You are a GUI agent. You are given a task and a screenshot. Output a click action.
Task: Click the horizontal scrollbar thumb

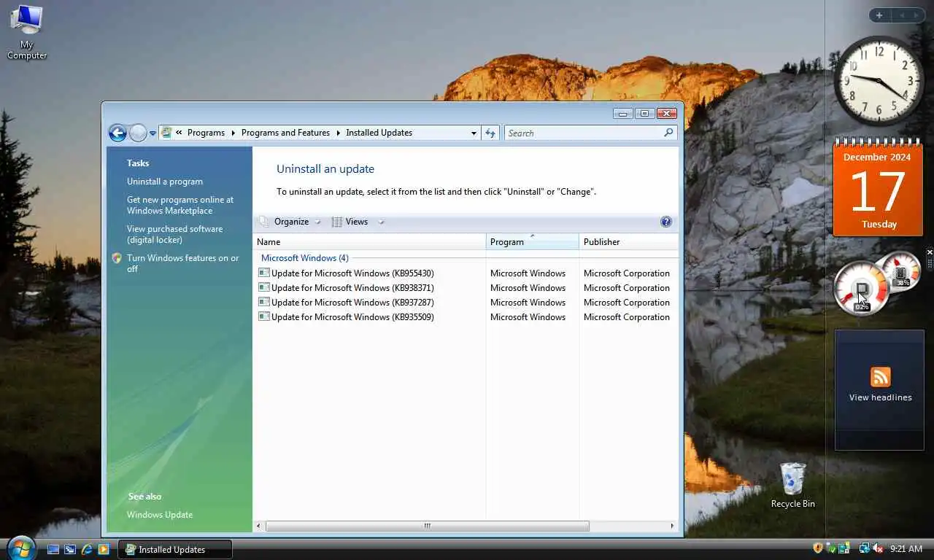(428, 526)
